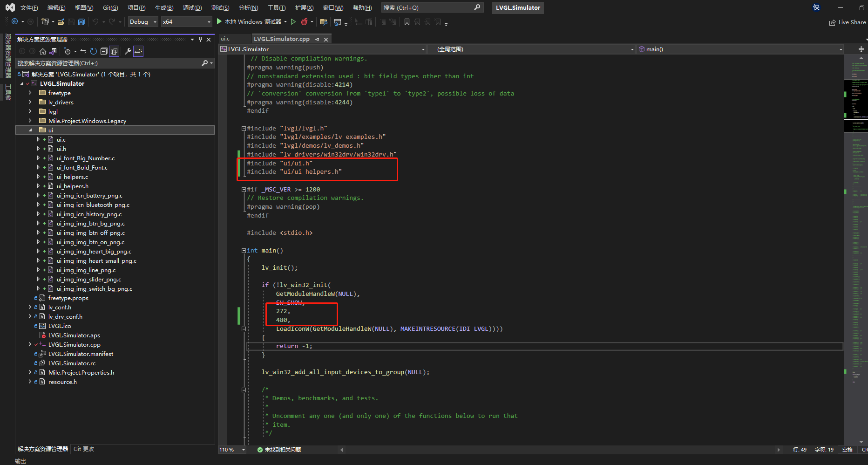Viewport: 868px width, 465px height.
Task: Start without debugging using the outlined play icon
Action: coord(293,21)
